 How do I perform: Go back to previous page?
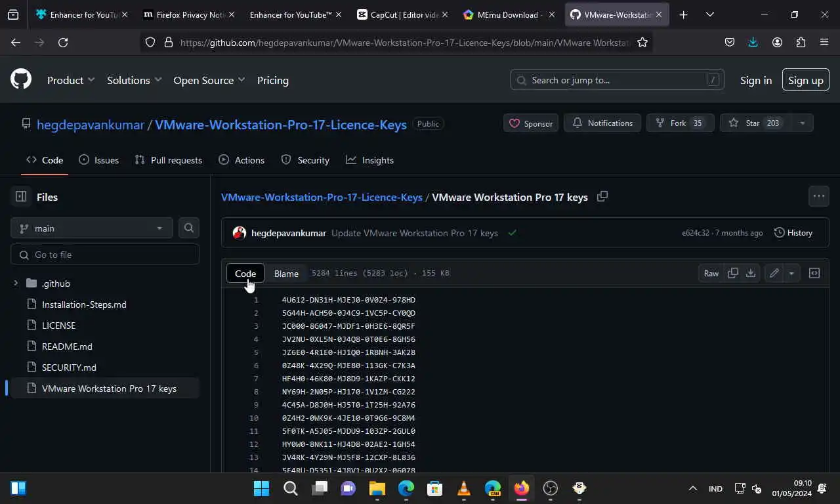16,42
